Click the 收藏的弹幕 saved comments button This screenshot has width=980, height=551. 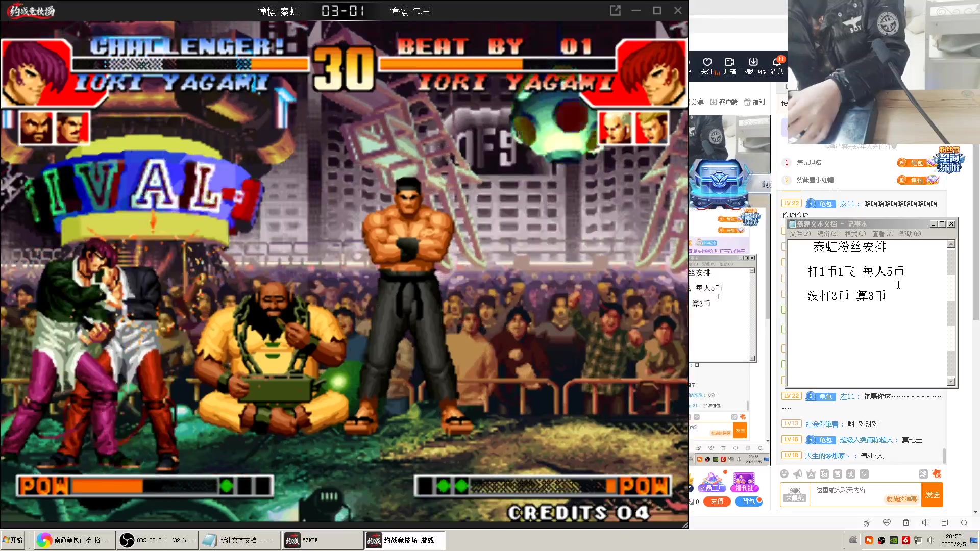coord(901,499)
